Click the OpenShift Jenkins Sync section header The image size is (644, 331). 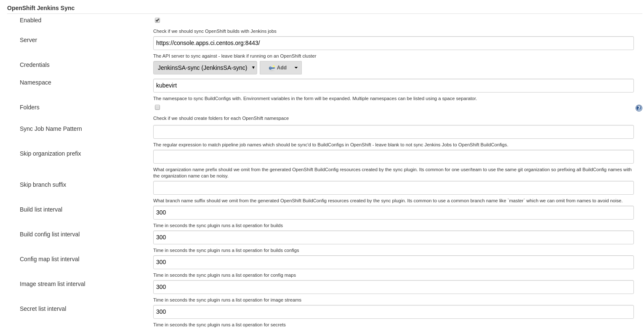tap(40, 8)
